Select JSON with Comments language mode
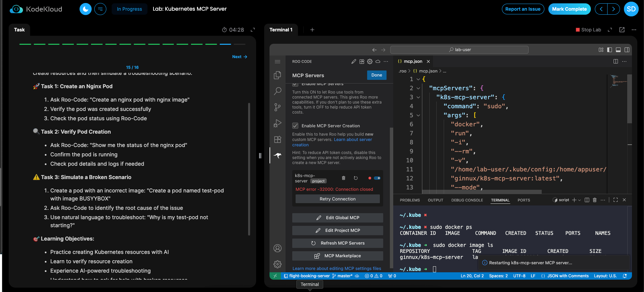 (568, 276)
